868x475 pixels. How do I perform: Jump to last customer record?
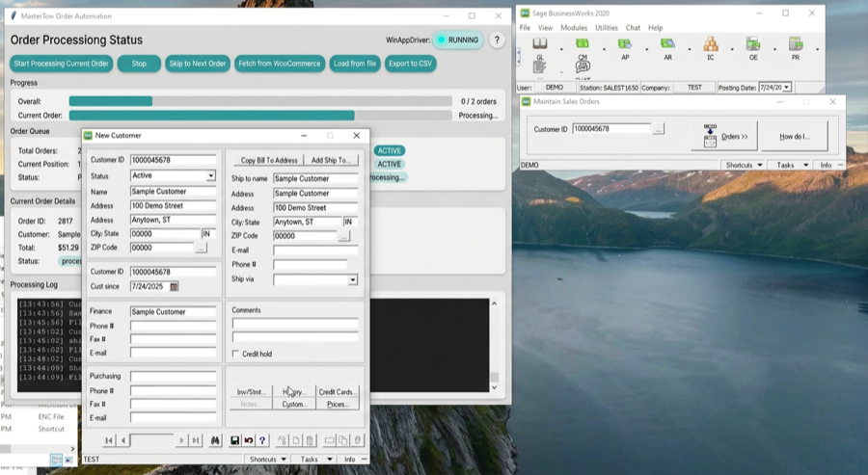196,440
